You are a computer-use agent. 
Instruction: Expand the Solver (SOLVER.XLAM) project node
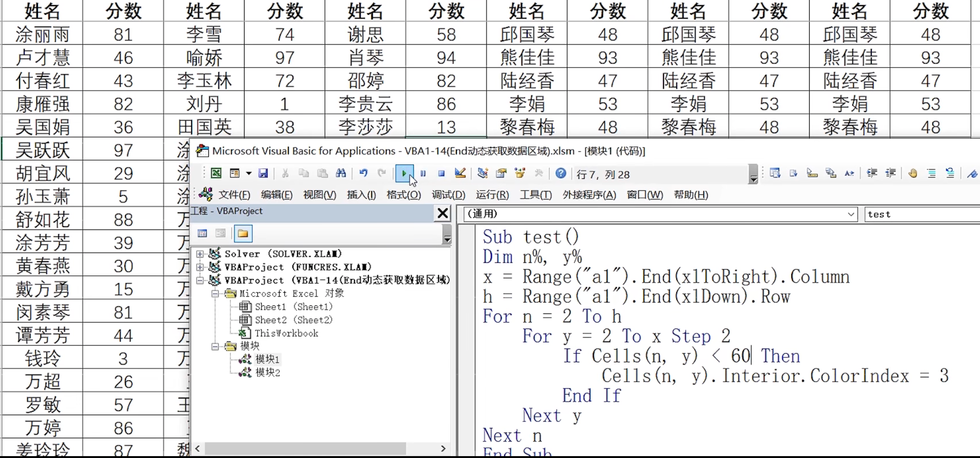[x=200, y=254]
